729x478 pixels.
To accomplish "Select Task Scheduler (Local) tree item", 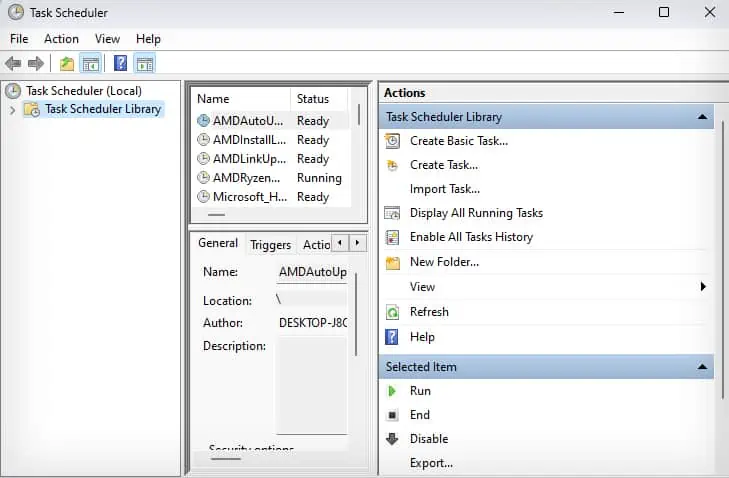I will pos(84,91).
